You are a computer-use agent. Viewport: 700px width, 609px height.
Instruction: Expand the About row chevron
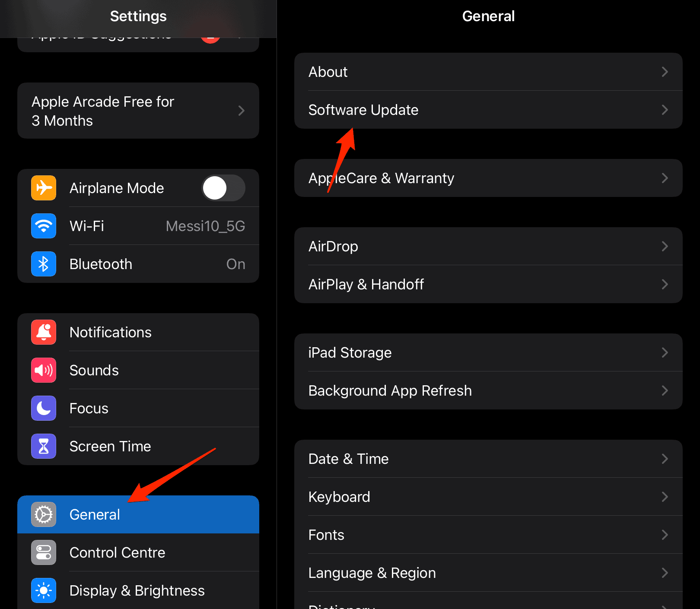664,72
